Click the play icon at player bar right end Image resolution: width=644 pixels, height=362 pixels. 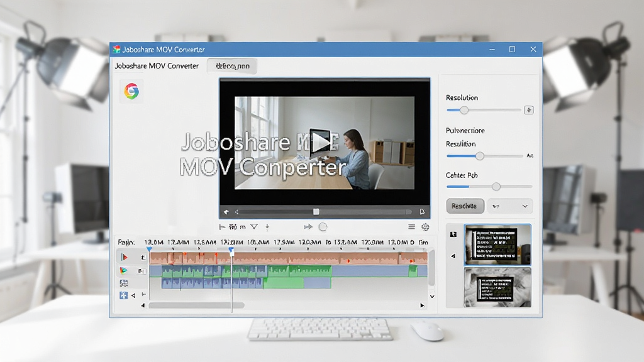422,212
